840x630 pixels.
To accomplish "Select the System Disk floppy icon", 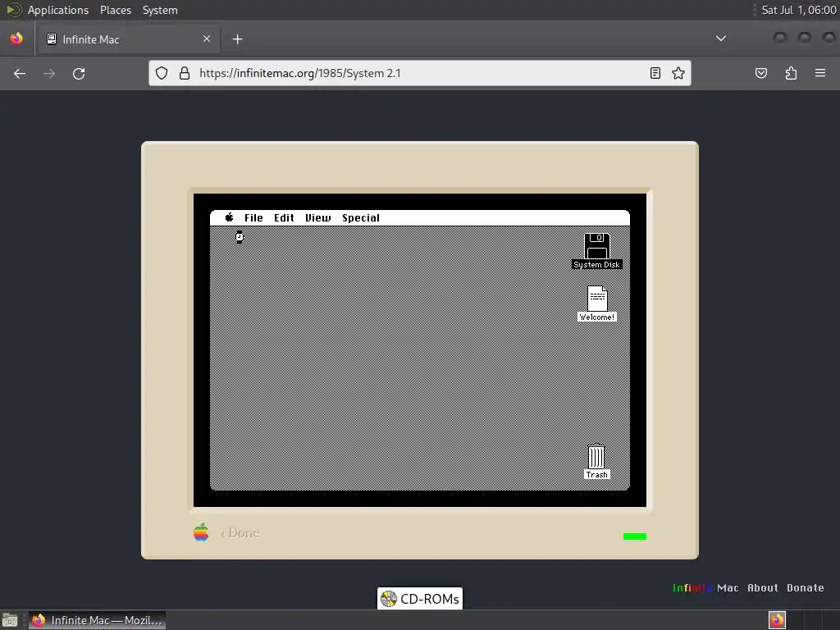I will 597,251.
